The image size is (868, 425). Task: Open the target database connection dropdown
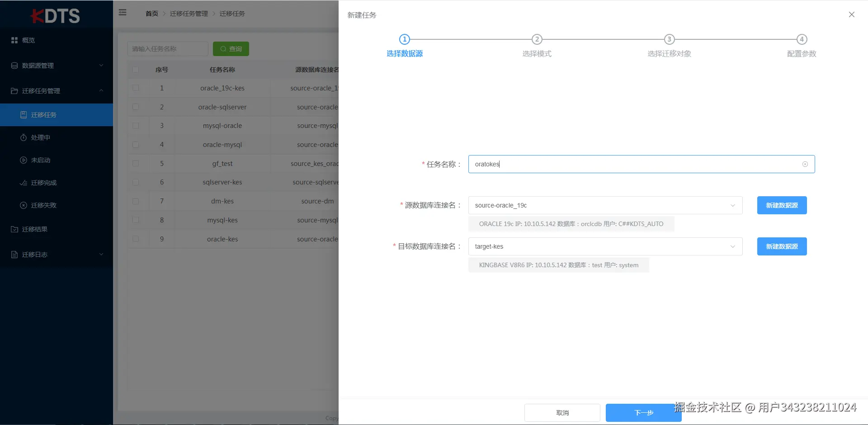(x=733, y=246)
